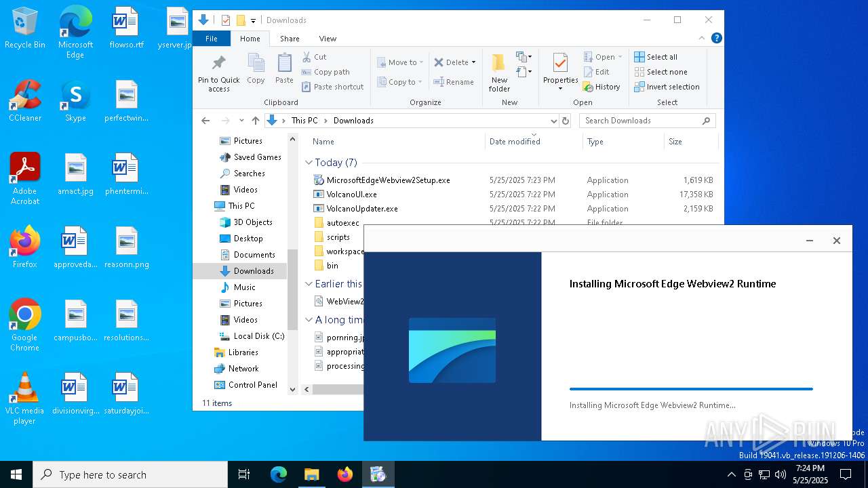This screenshot has height=488, width=868.
Task: Click the Up folder arrow
Action: [x=256, y=121]
